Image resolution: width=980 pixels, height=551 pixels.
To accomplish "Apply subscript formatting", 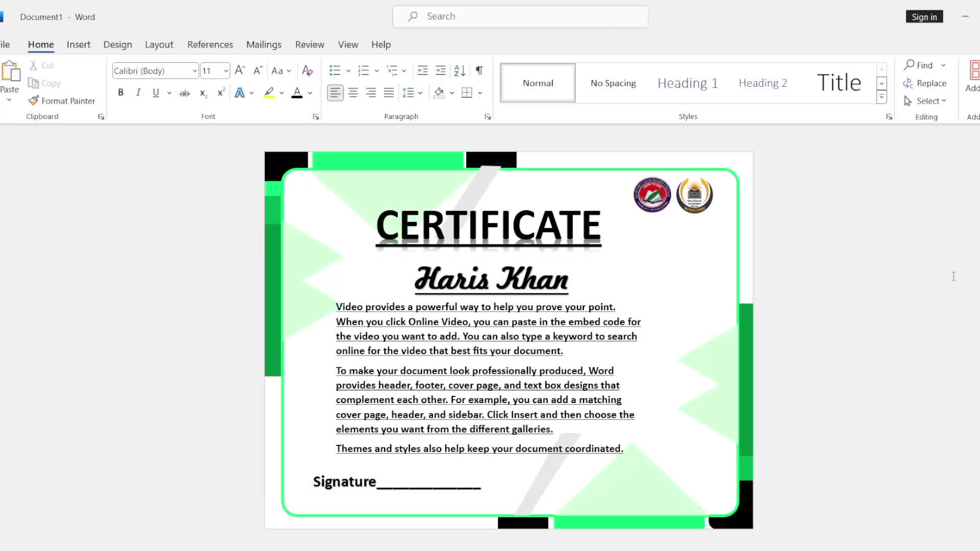I will coord(203,93).
